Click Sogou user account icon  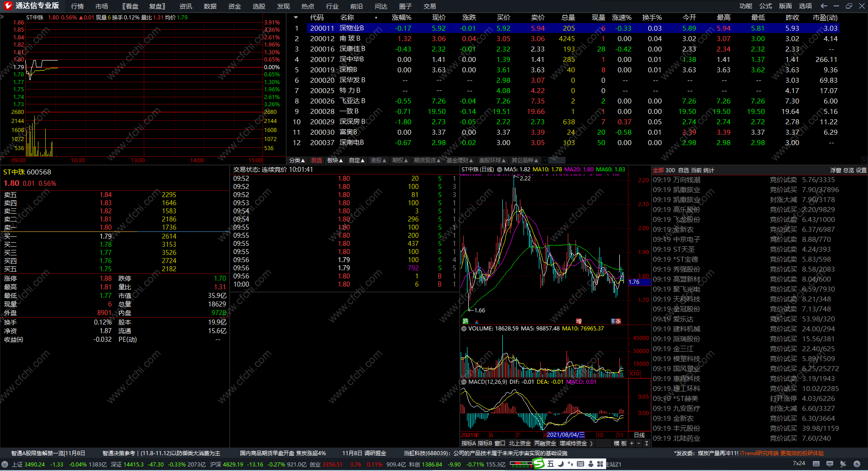590,464
